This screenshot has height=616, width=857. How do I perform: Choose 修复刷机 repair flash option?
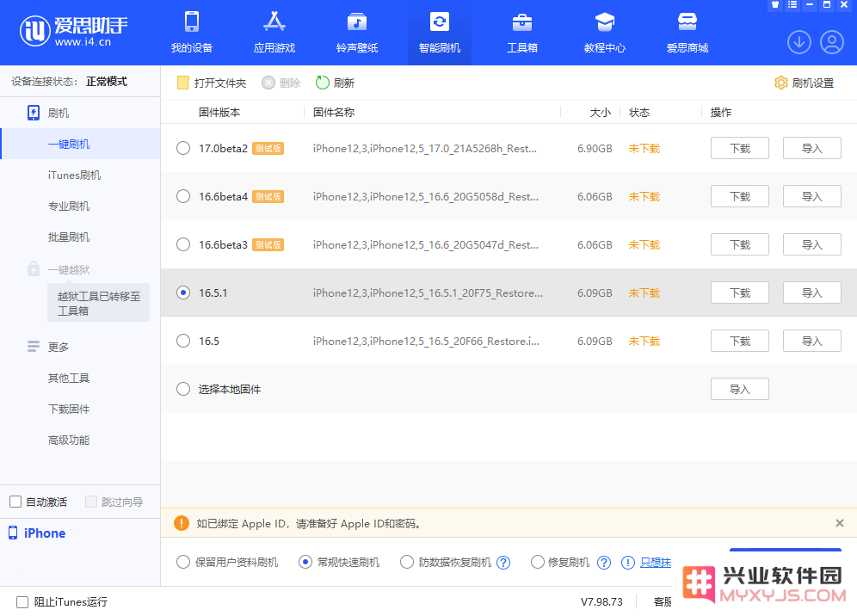(537, 562)
